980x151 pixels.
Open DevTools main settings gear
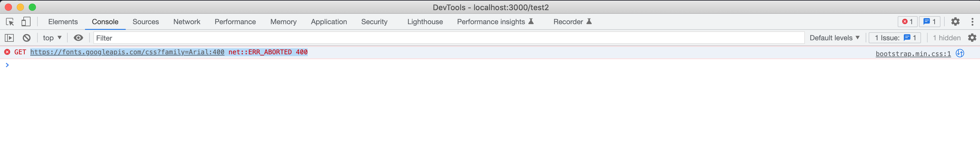coord(955,21)
